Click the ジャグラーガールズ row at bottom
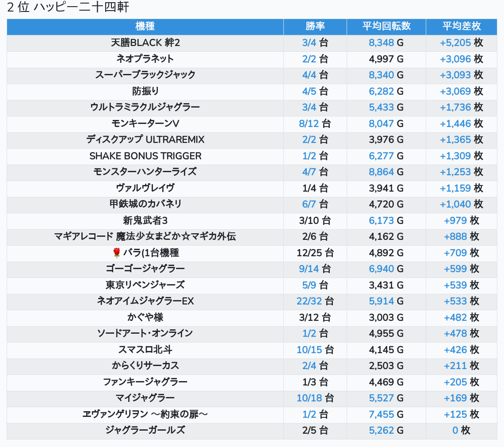This screenshot has width=504, height=447. click(x=145, y=430)
